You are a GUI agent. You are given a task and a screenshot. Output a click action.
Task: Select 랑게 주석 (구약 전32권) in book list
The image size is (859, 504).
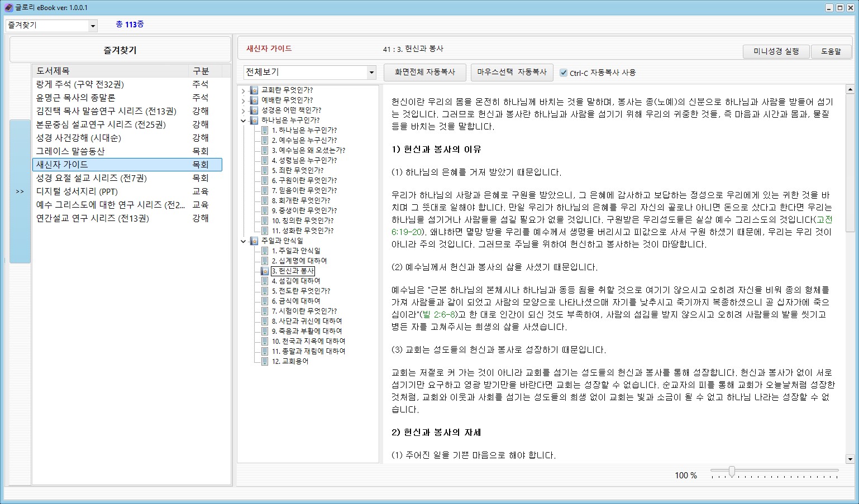[80, 84]
